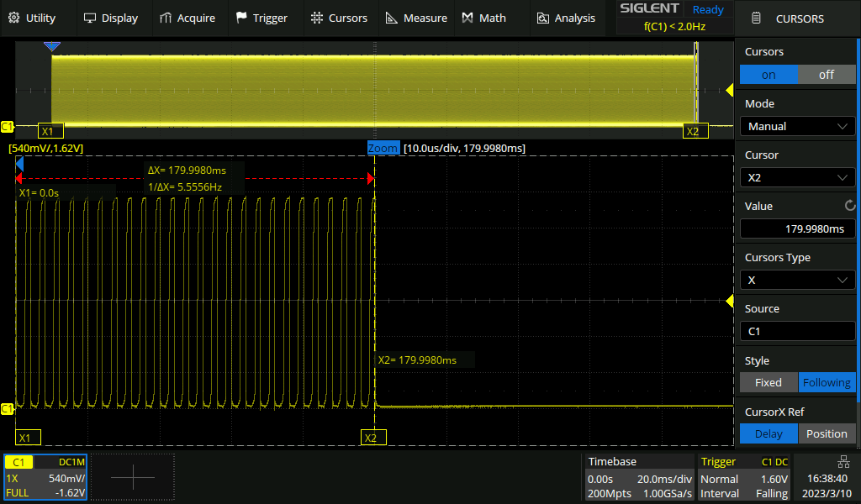861x504 pixels.
Task: Click the Trigger flag icon
Action: pyautogui.click(x=241, y=18)
